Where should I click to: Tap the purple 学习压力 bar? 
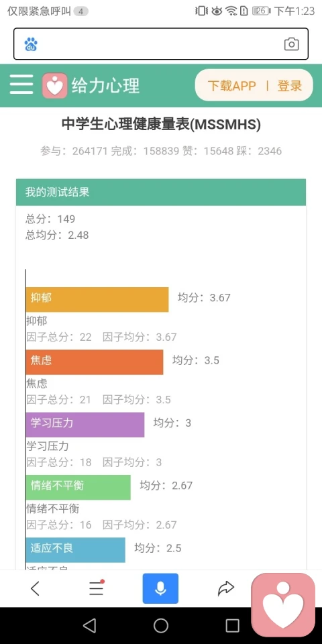pos(85,425)
